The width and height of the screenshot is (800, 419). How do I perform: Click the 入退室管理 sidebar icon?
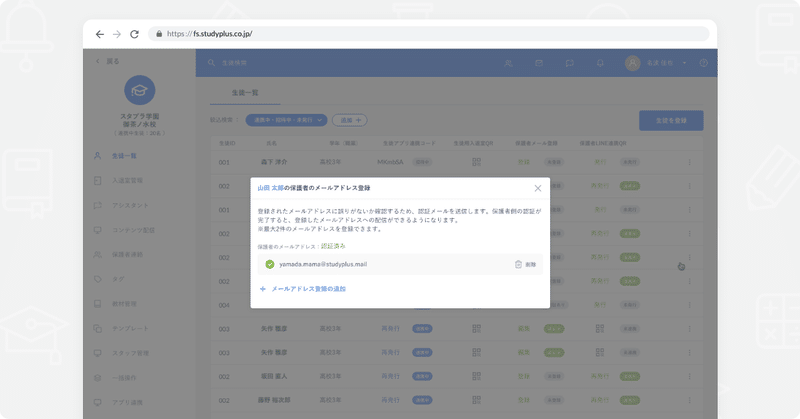(x=97, y=180)
